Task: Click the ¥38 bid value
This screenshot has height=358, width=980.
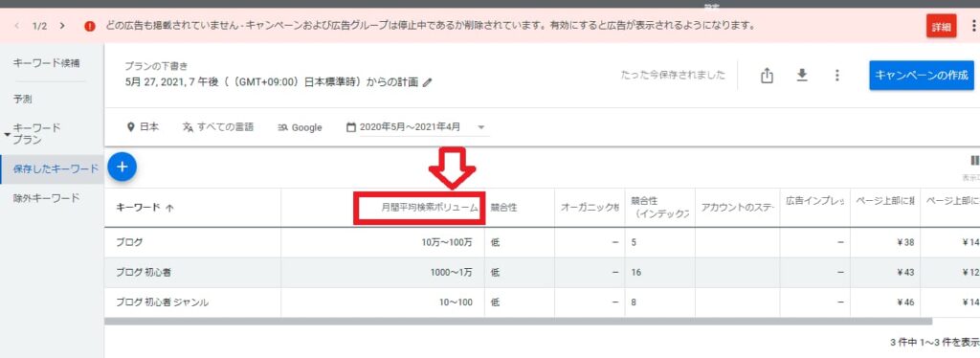Action: [904, 242]
